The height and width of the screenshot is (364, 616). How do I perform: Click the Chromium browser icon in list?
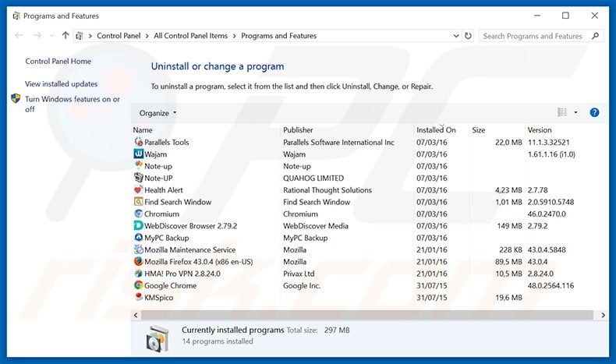point(139,214)
